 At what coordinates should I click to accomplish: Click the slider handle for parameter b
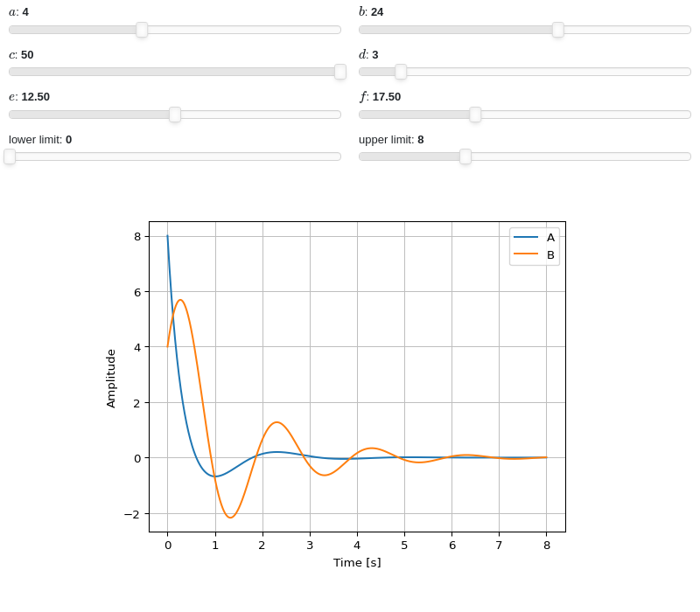click(557, 30)
